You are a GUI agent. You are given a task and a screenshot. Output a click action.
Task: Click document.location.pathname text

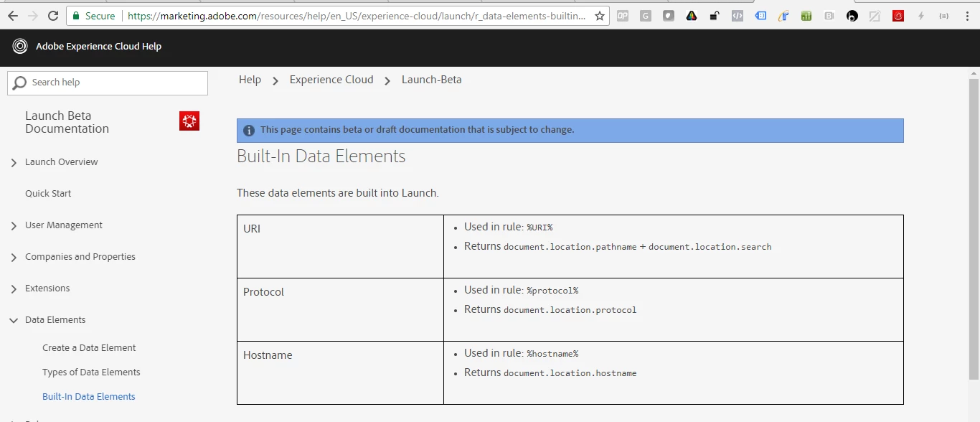coord(570,247)
